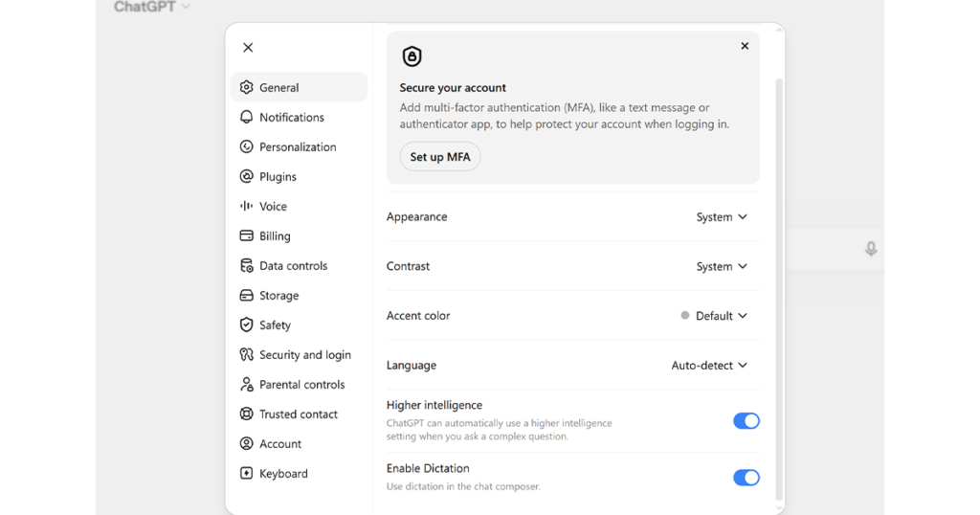Viewport: 980px width, 515px height.
Task: Open the Keyboard settings tab
Action: [299, 473]
